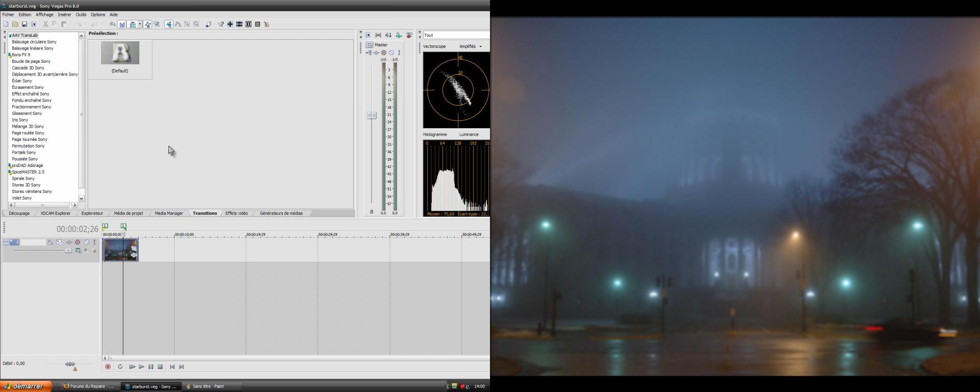Image resolution: width=980 pixels, height=392 pixels.
Task: Lock the Master fader channels padlock
Action: pyautogui.click(x=372, y=212)
